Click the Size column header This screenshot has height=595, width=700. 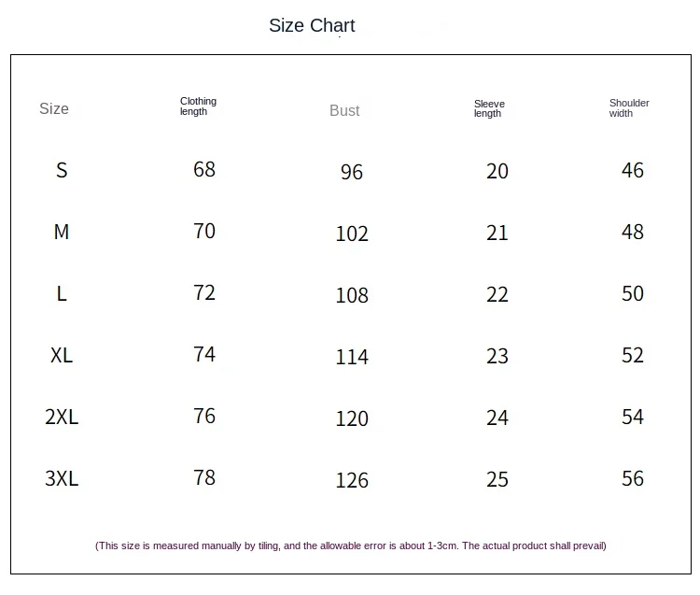click(54, 108)
